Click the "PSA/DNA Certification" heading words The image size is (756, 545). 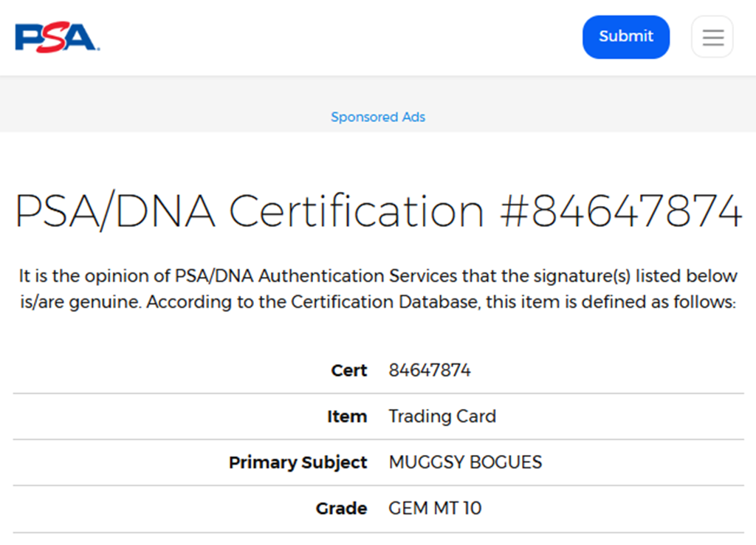pos(250,211)
